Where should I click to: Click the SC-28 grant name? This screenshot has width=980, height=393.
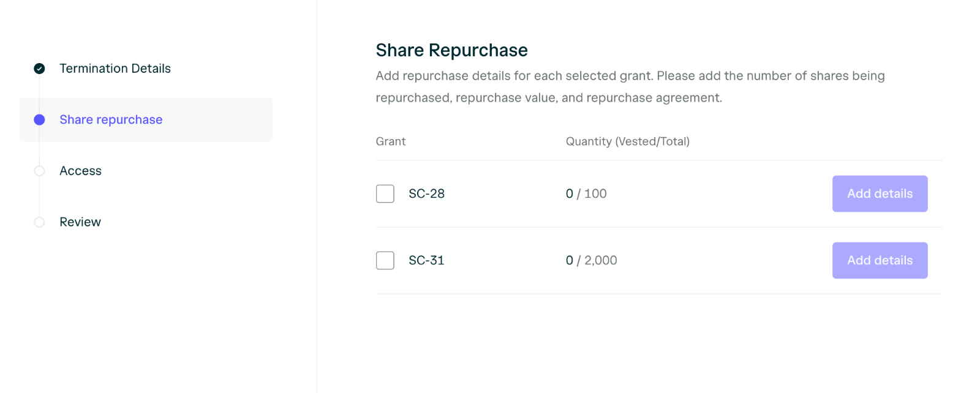pyautogui.click(x=427, y=194)
